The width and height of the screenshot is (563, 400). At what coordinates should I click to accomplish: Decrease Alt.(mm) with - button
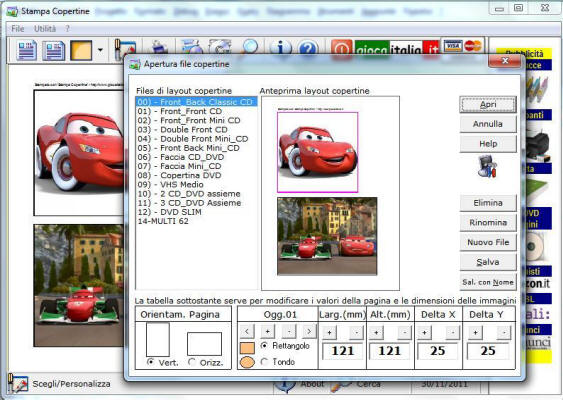click(404, 332)
